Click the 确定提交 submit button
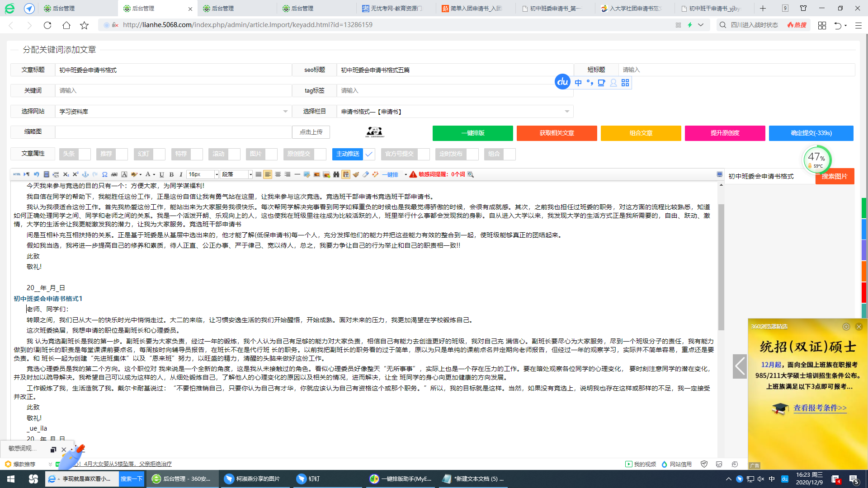868x488 pixels. [x=811, y=133]
